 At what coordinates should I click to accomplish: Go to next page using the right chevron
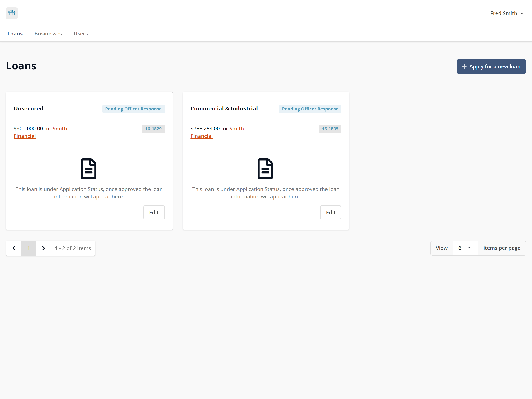tap(44, 248)
